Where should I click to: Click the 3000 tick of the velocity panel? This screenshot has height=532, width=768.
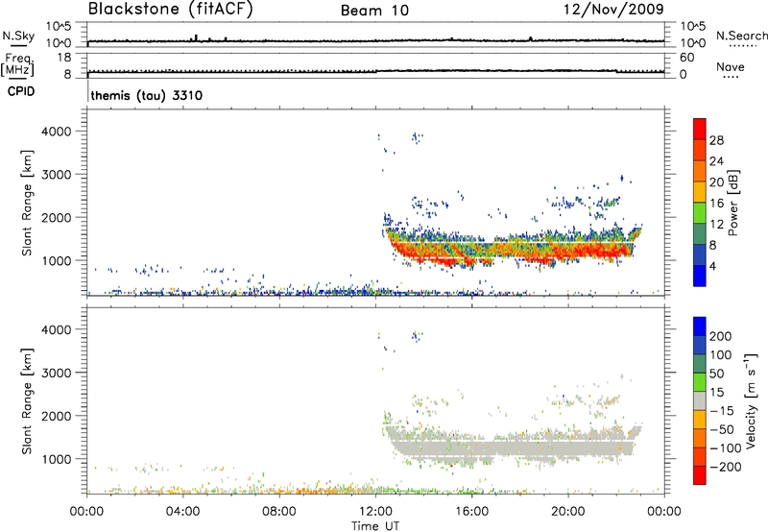[57, 373]
